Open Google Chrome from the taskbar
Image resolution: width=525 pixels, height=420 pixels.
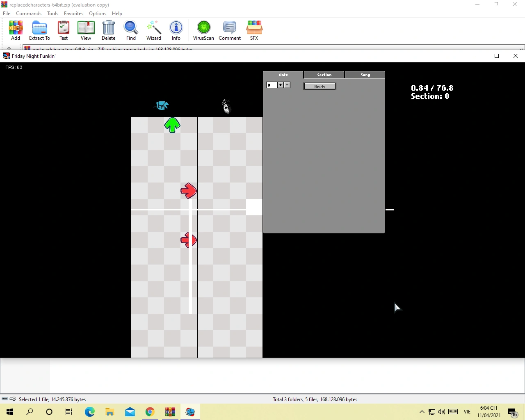click(150, 412)
